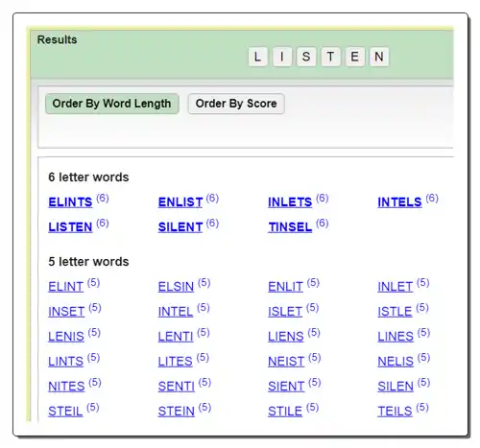The width and height of the screenshot is (480, 448).
Task: Switch to Order By Score
Action: point(236,104)
